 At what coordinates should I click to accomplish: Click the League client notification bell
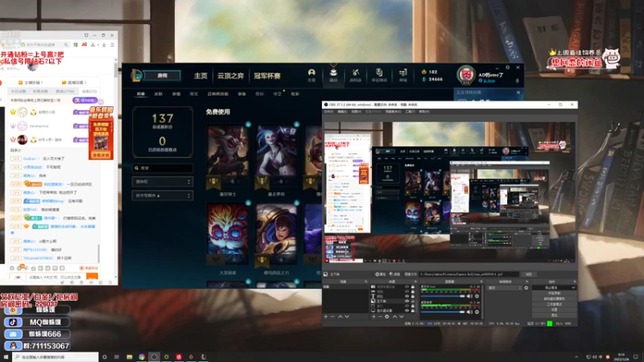(x=517, y=81)
